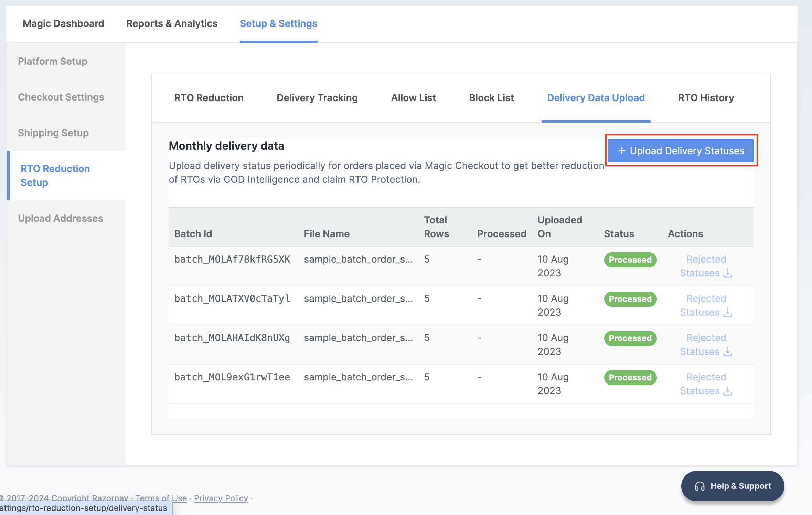
Task: Download rejected statuses for batch_MOLATXV0cTaTyl
Action: click(728, 312)
